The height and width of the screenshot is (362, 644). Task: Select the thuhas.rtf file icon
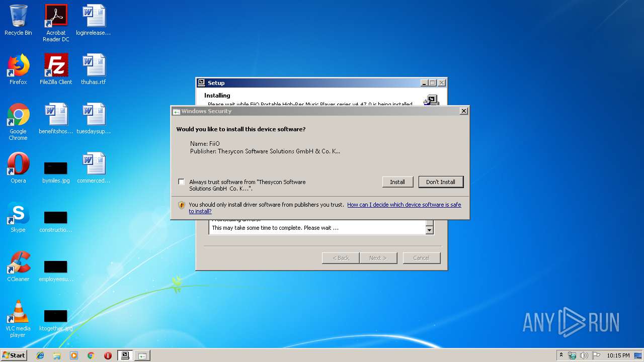click(x=94, y=69)
